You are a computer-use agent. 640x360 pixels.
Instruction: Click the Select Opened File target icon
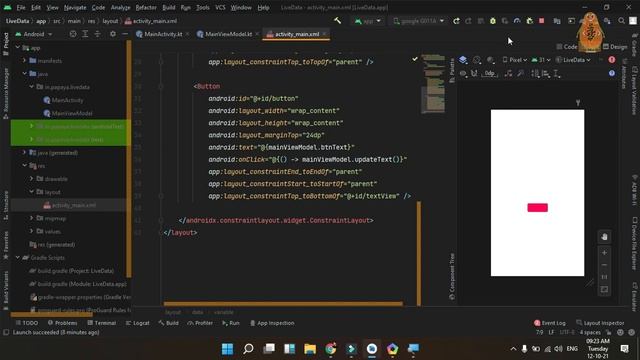click(73, 34)
